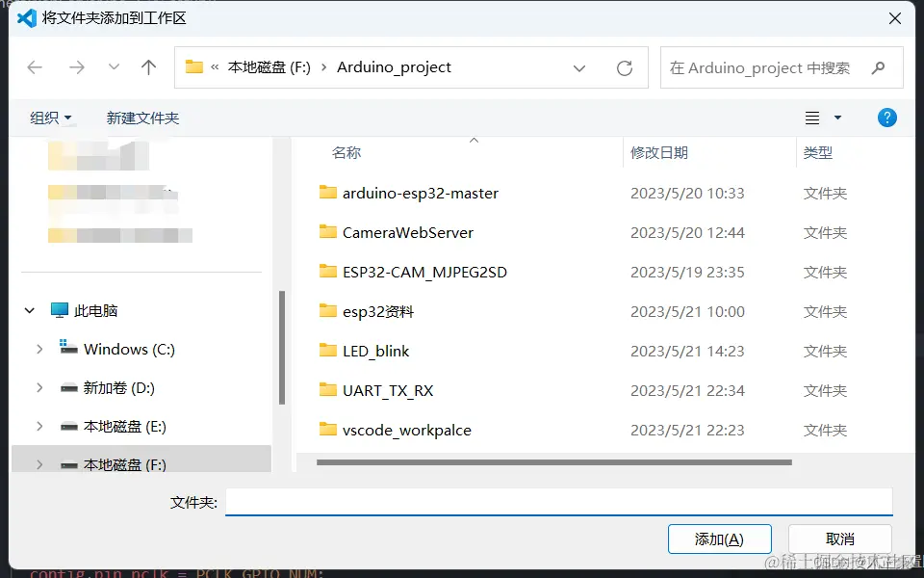Open the recent locations dropdown beside Forward
924x578 pixels.
tap(113, 67)
